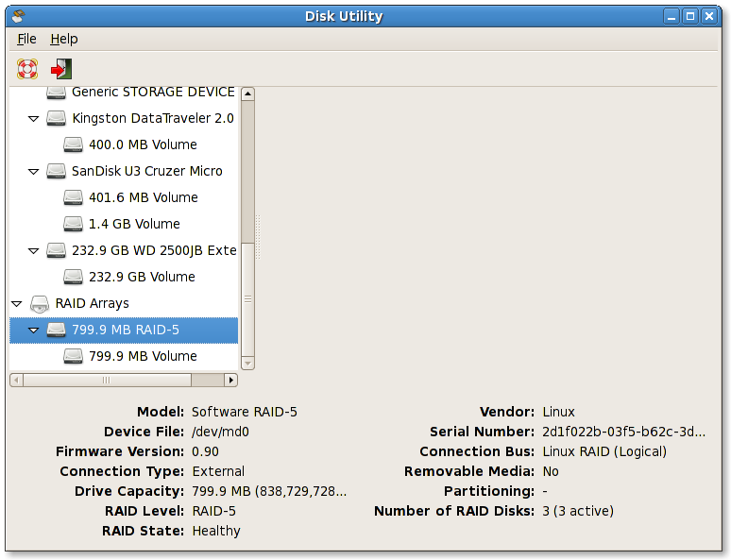The width and height of the screenshot is (731, 560).
Task: Click the Serial Number value 2d1f022b
Action: 623,433
